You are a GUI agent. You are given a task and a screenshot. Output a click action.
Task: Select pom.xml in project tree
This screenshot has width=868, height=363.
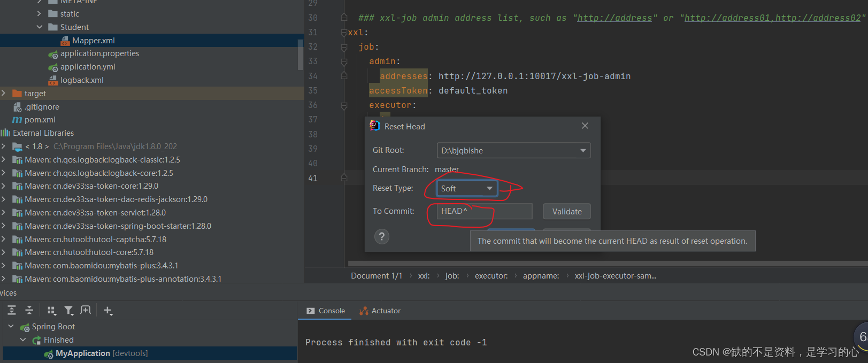(40, 120)
